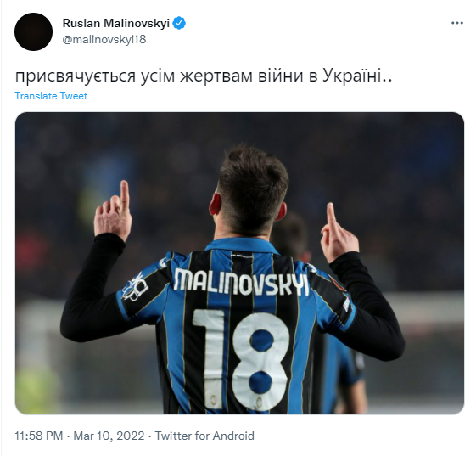Viewport: 476px width, 456px height.
Task: Click the Ruslan Malinovskyi display name
Action: pyautogui.click(x=116, y=23)
